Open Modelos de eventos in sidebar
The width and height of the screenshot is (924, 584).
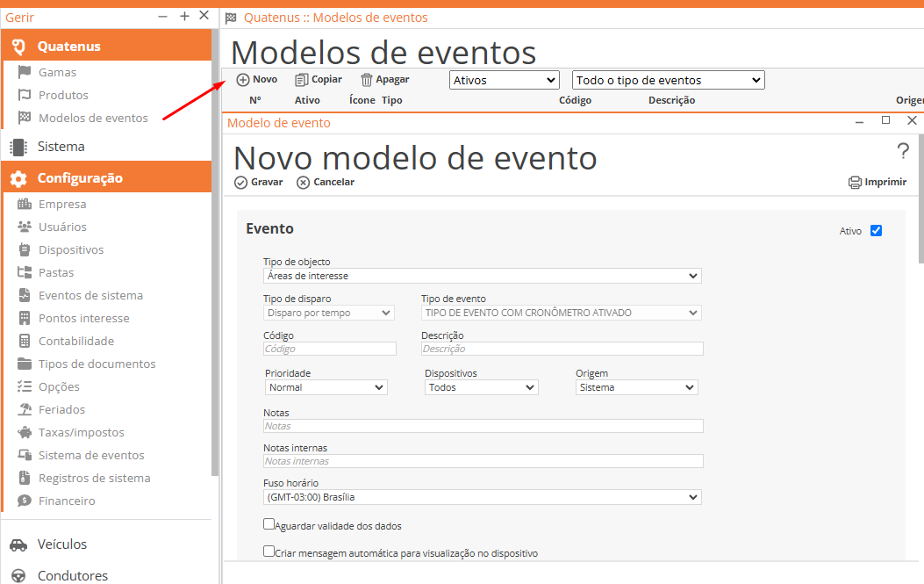(x=93, y=118)
